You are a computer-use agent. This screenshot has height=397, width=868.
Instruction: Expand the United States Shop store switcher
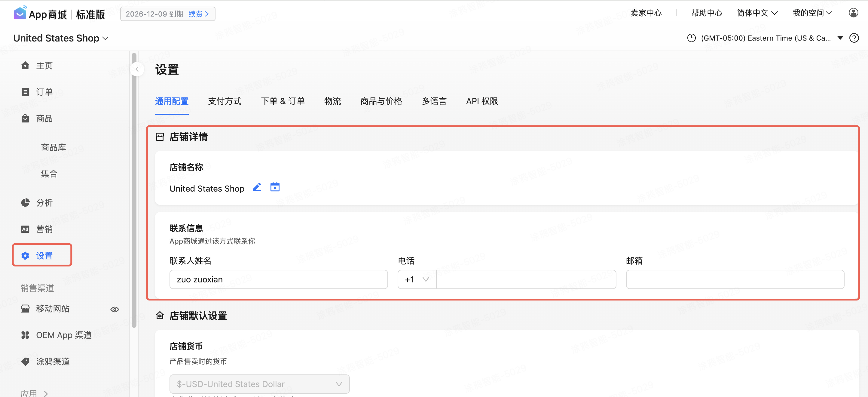coord(61,38)
